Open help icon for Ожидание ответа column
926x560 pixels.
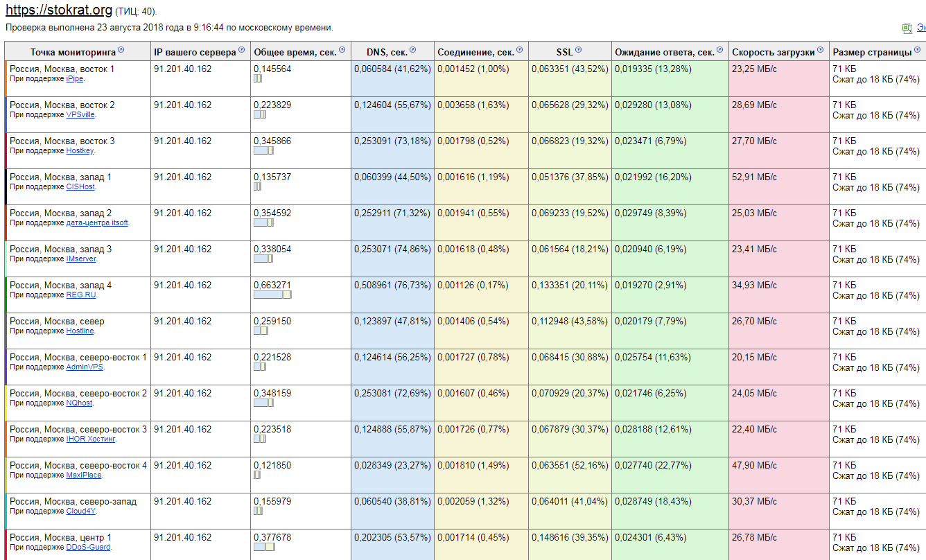pos(720,50)
